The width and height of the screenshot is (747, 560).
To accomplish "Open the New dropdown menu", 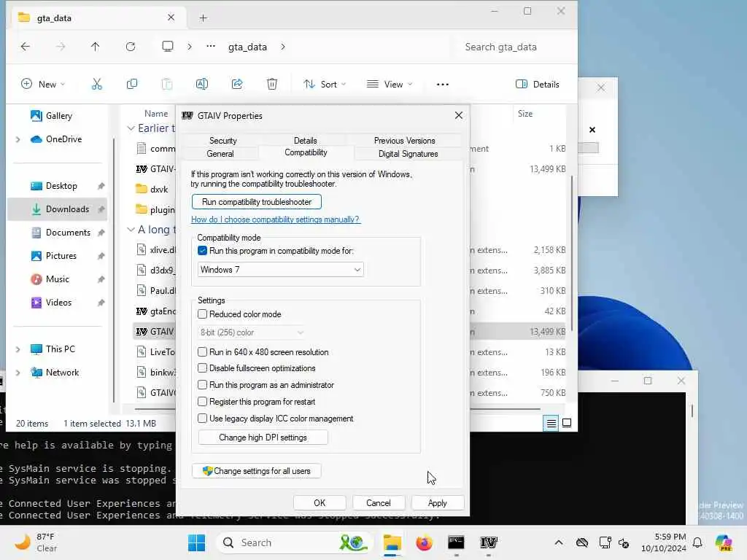I will click(43, 85).
